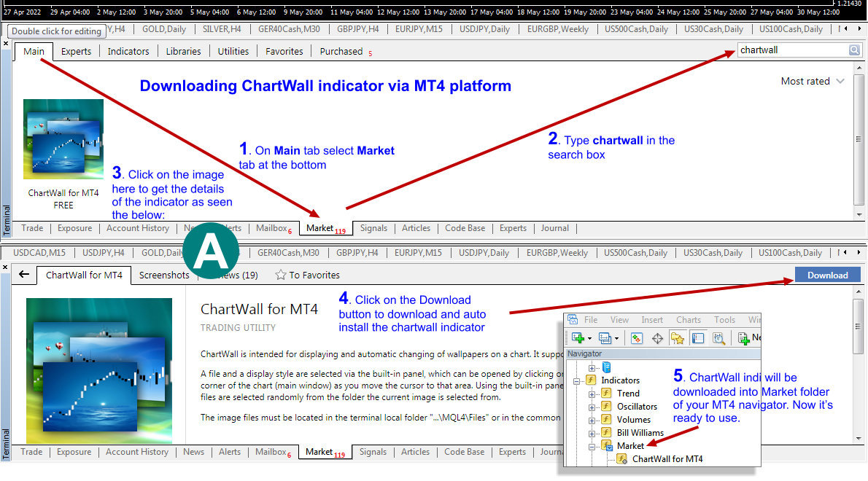Collapse the Market tree node
The image size is (868, 481).
(592, 447)
